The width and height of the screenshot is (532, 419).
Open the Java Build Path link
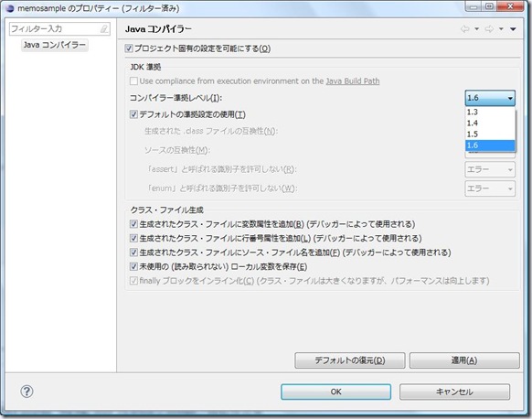tap(353, 81)
